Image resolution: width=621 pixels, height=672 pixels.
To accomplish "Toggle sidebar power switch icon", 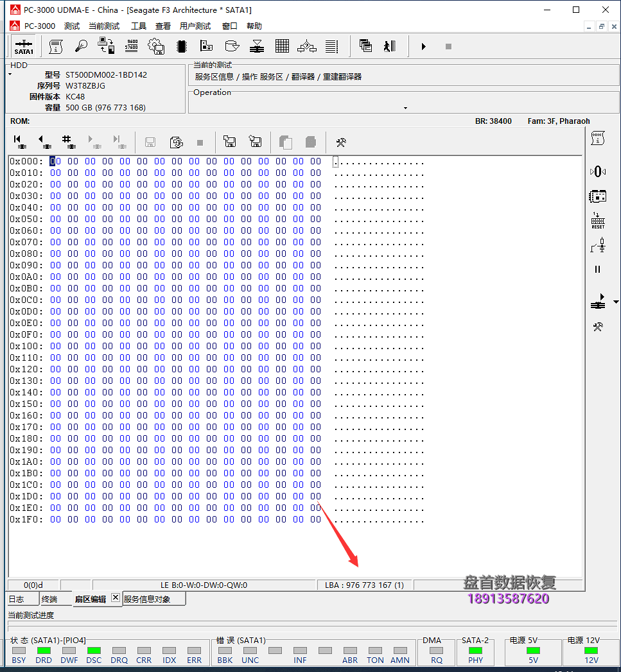I will pos(598,246).
